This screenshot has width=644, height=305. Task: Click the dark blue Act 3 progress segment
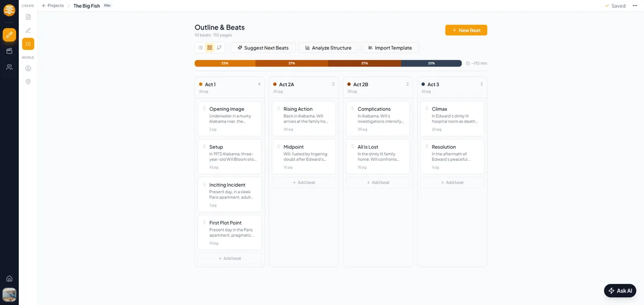click(431, 63)
